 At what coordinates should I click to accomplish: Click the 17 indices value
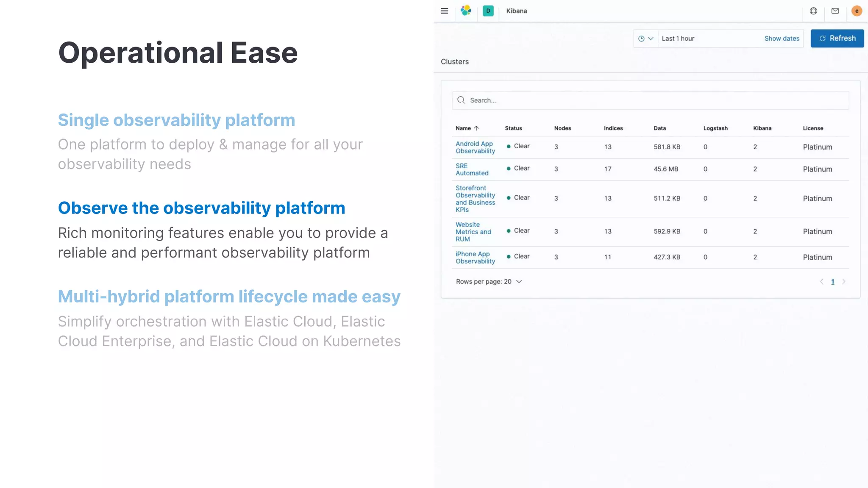[608, 169]
